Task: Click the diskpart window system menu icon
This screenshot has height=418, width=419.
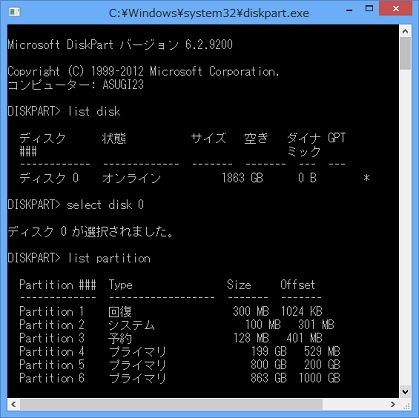Action: 14,12
